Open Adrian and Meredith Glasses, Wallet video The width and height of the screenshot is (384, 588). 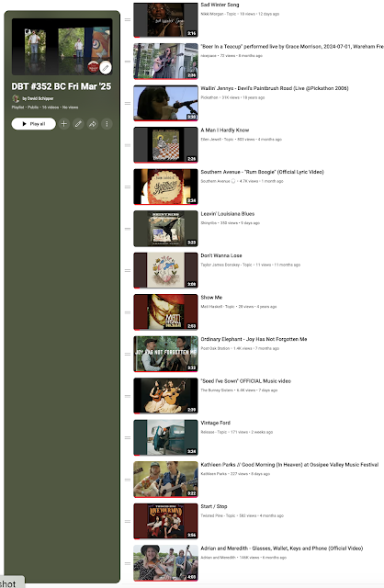tap(282, 548)
